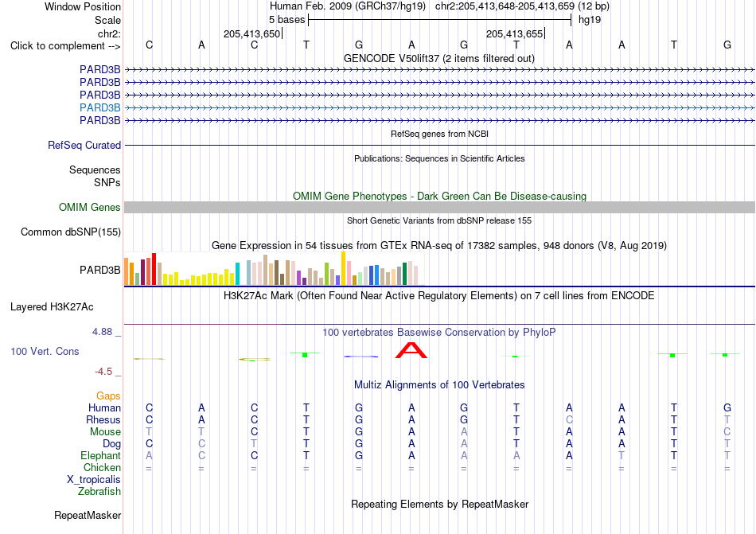This screenshot has height=534, width=756.
Task: Click the dark green bar in GTEx chart
Action: click(x=404, y=274)
